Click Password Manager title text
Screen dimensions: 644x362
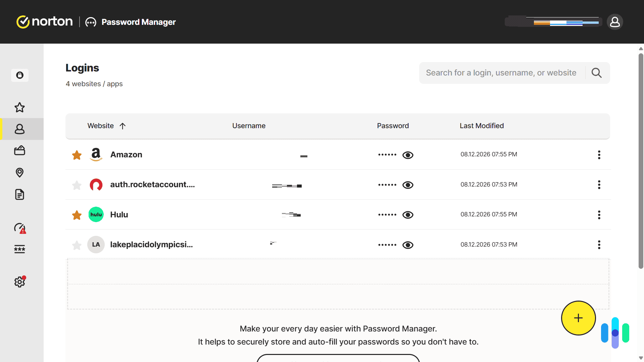pos(139,22)
